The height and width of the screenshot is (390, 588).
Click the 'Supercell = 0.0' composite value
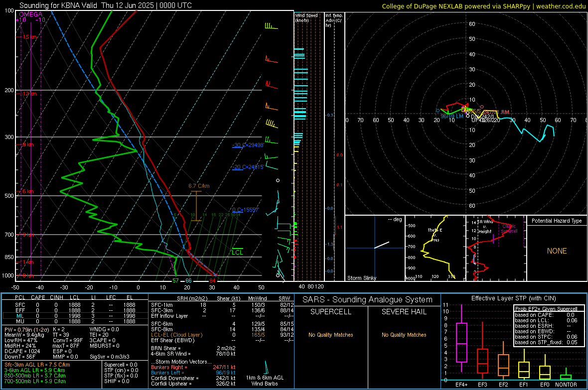121,365
